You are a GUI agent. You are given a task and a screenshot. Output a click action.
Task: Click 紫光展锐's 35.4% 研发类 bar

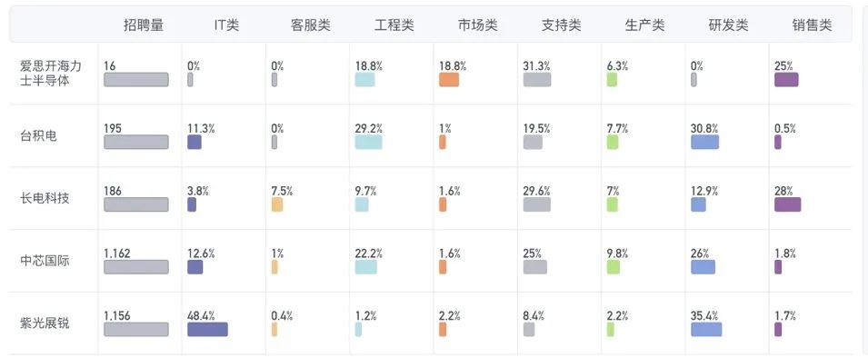click(x=706, y=330)
